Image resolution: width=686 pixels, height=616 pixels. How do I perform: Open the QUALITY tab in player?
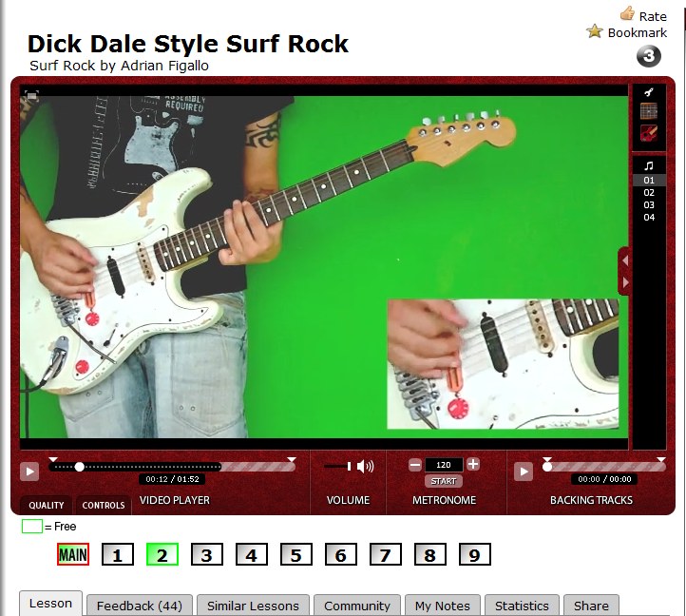[x=46, y=505]
